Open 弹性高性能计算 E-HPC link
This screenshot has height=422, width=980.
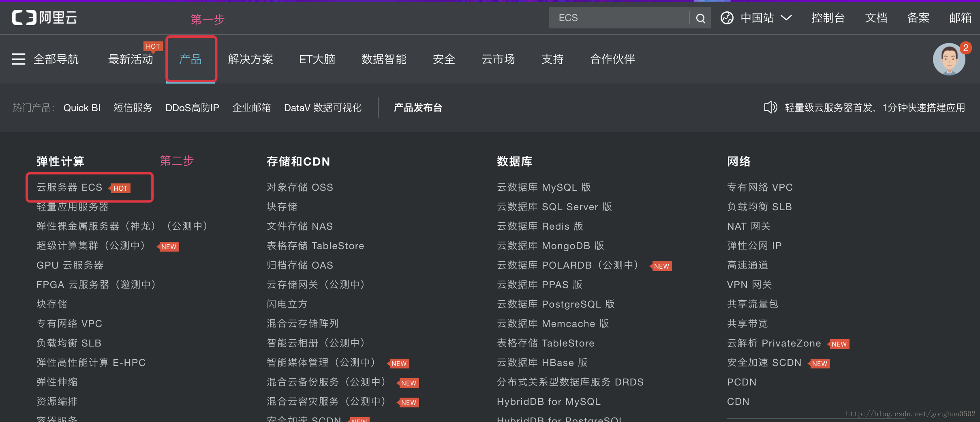(x=91, y=362)
